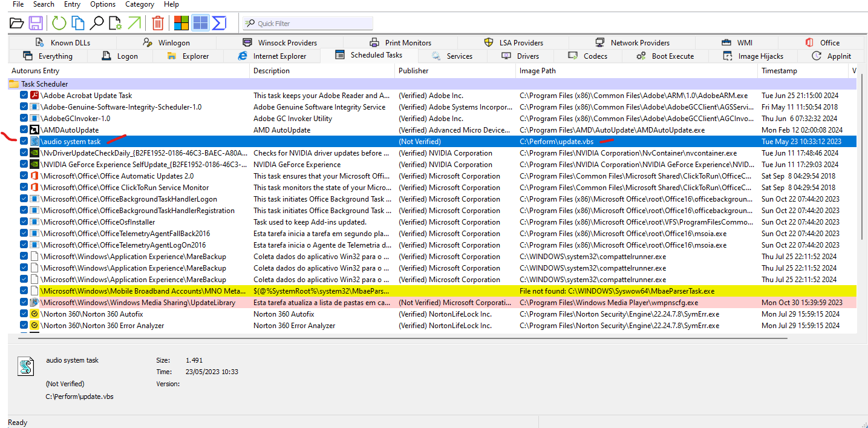Uncheck the audio system task entry
Screen dimensions: 868x428
click(x=24, y=142)
